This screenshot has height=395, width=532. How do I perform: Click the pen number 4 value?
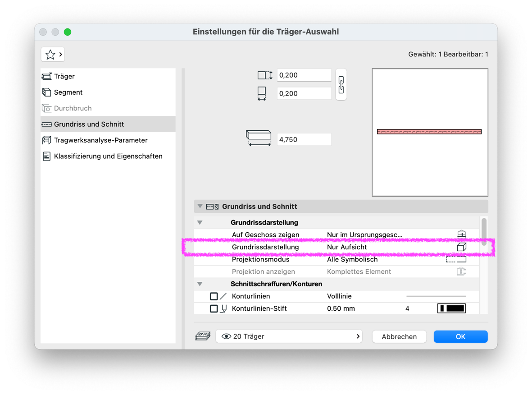(407, 308)
